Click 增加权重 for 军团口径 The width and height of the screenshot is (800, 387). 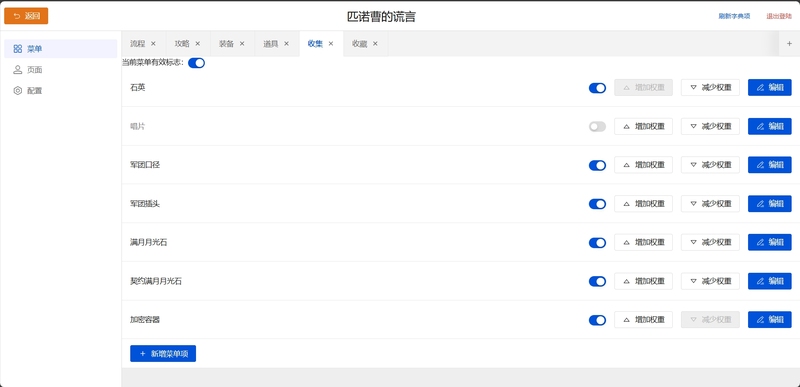pyautogui.click(x=643, y=165)
